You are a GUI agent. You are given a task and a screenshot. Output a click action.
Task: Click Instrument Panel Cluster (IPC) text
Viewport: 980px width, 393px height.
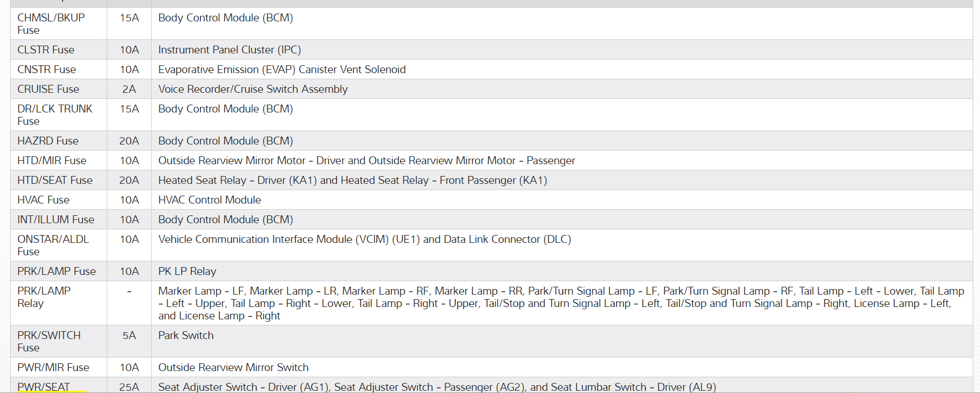[x=229, y=49]
